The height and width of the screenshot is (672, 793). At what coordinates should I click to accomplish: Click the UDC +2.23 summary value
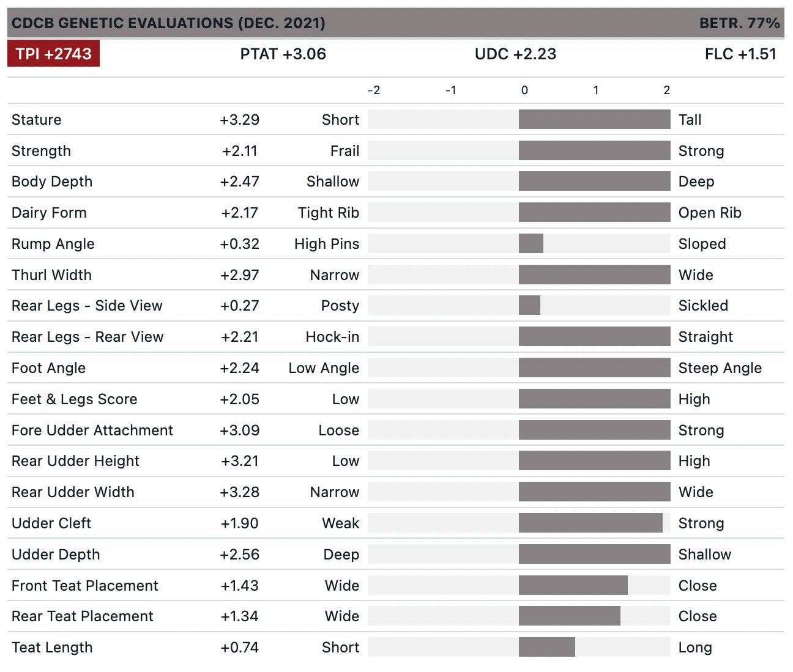tap(515, 54)
